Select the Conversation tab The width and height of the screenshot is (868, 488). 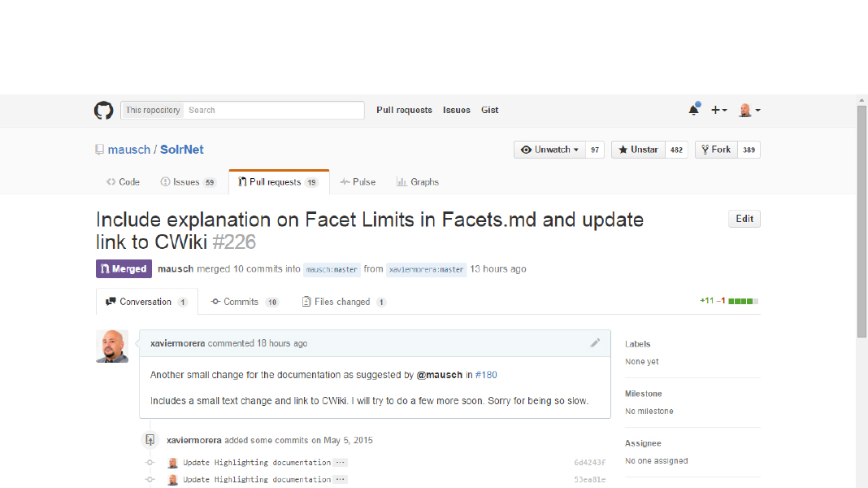coord(146,302)
